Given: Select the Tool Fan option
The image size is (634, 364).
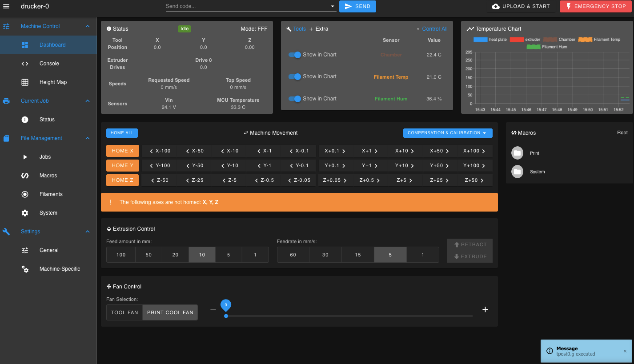Looking at the screenshot, I should 124,312.
